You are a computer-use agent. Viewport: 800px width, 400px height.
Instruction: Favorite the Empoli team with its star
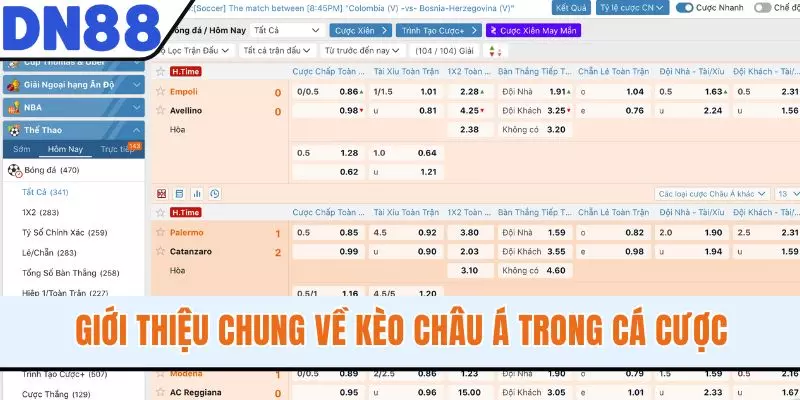coord(161,91)
